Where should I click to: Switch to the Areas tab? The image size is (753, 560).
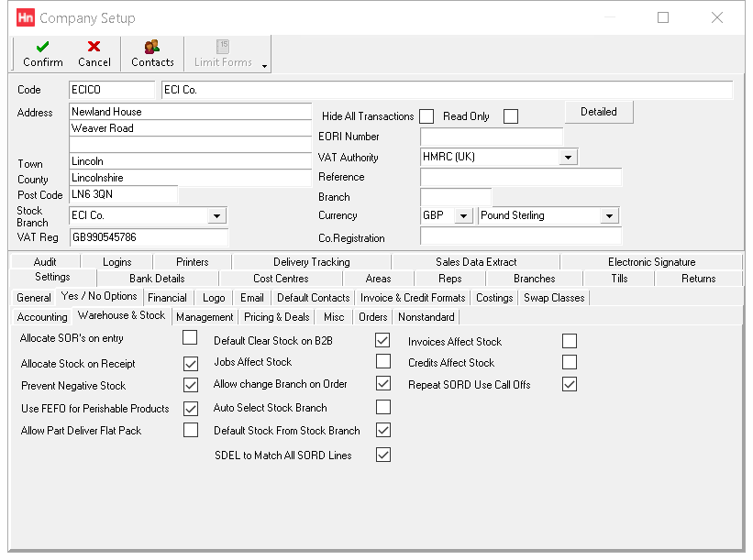coord(379,279)
